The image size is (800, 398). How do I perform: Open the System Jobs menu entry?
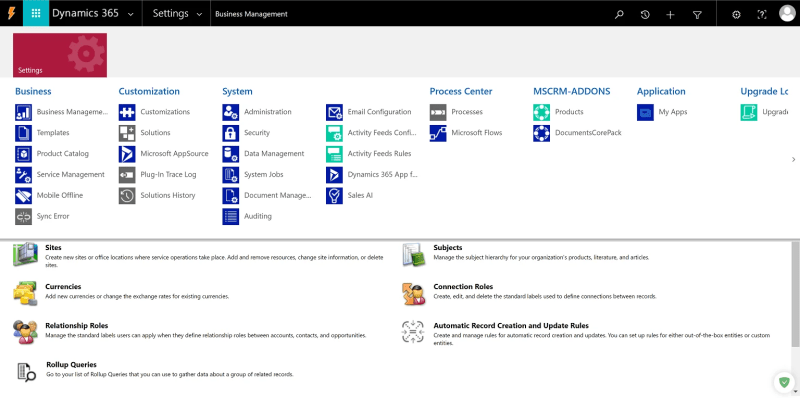click(263, 175)
